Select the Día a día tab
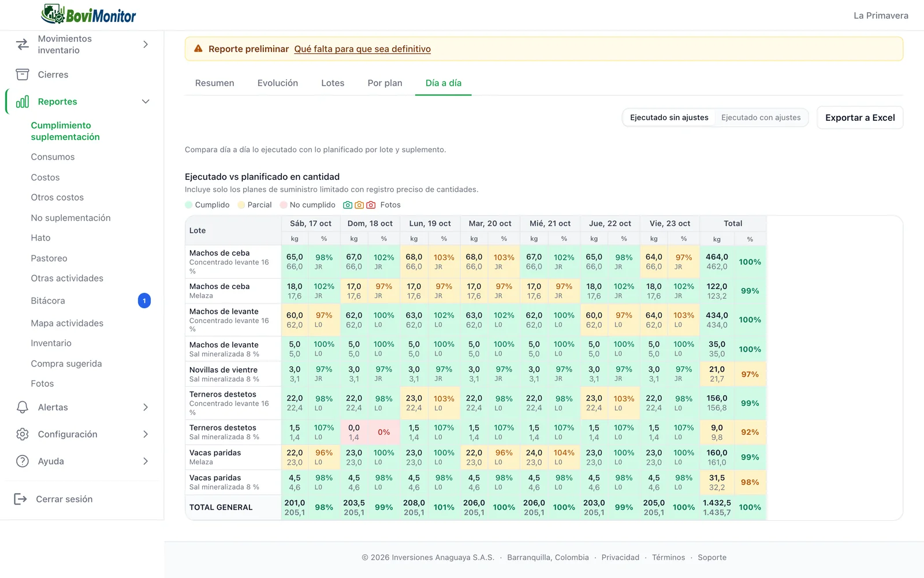Image resolution: width=924 pixels, height=578 pixels. point(444,83)
